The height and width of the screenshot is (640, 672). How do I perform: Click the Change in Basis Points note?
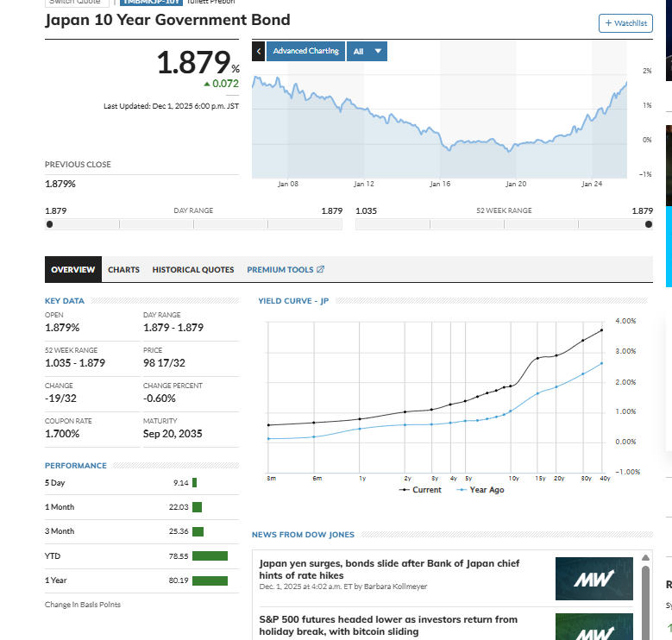[83, 605]
